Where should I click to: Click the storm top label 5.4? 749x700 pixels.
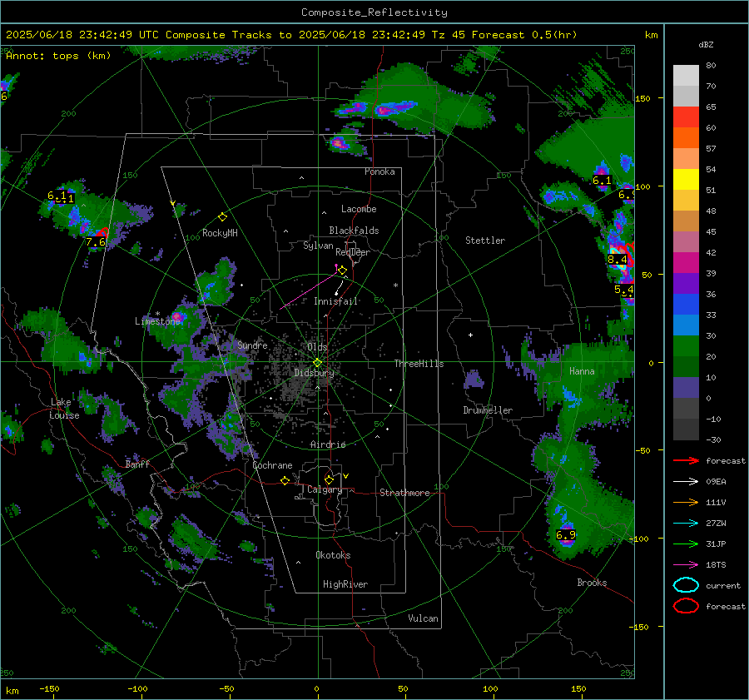[x=624, y=290]
